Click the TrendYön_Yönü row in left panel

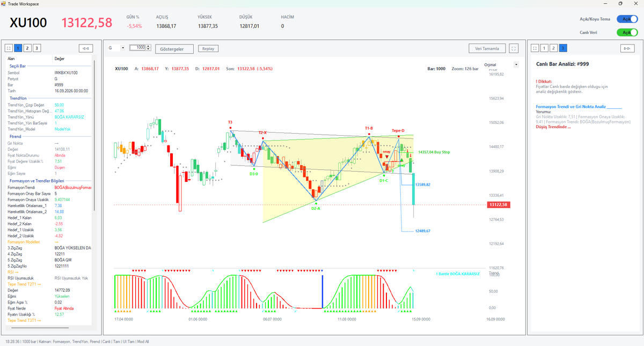point(49,117)
